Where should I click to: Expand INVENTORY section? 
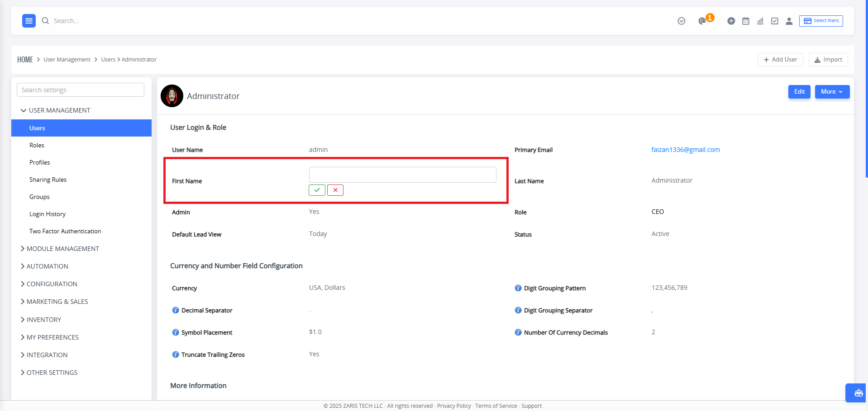click(x=41, y=320)
